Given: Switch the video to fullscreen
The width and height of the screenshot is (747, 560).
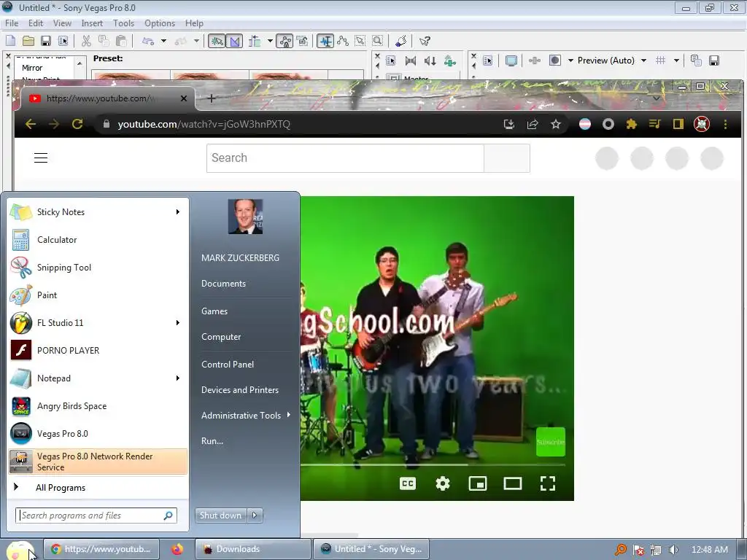Looking at the screenshot, I should click(548, 483).
